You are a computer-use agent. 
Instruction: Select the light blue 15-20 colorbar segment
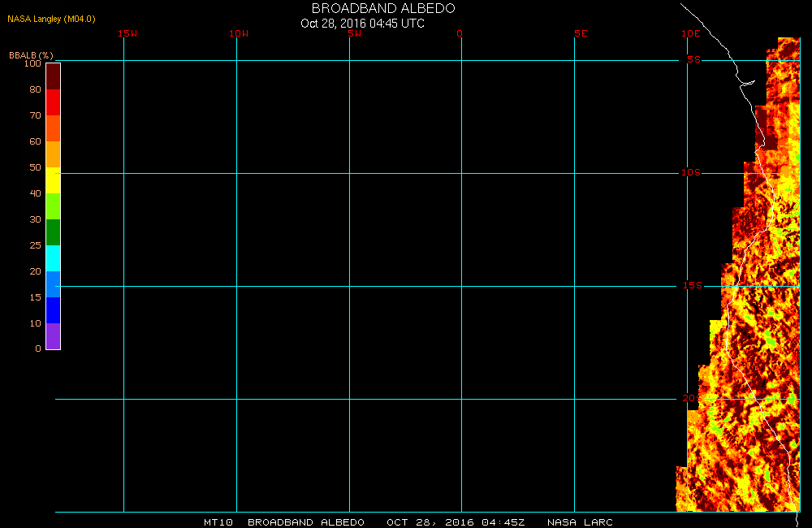[54, 284]
